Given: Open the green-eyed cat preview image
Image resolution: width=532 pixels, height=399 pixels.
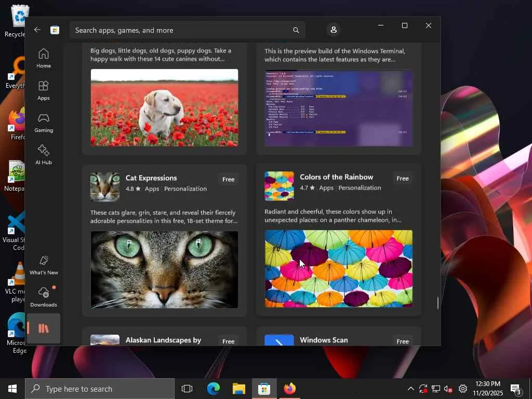Looking at the screenshot, I should [164, 270].
